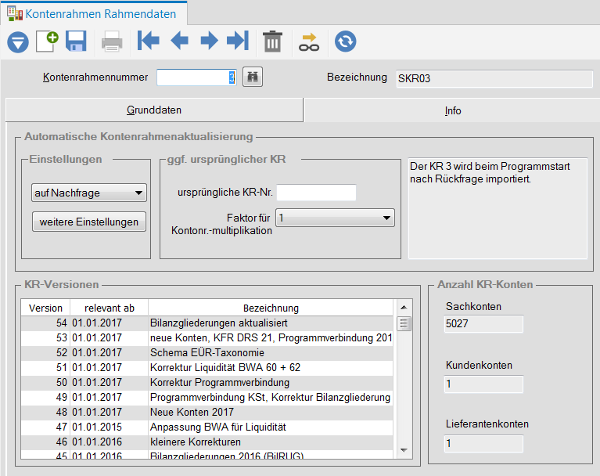Go to the previous record arrow
The width and height of the screenshot is (600, 476).
coord(179,41)
